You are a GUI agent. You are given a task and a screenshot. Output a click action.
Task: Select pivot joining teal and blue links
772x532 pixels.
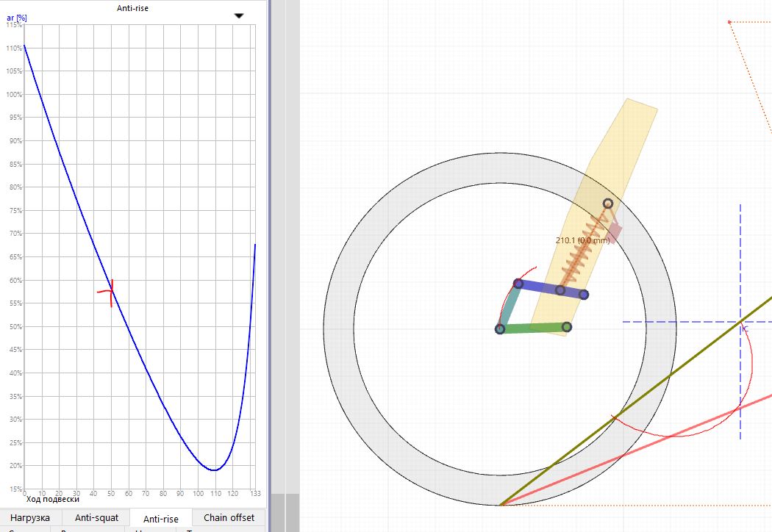(518, 284)
